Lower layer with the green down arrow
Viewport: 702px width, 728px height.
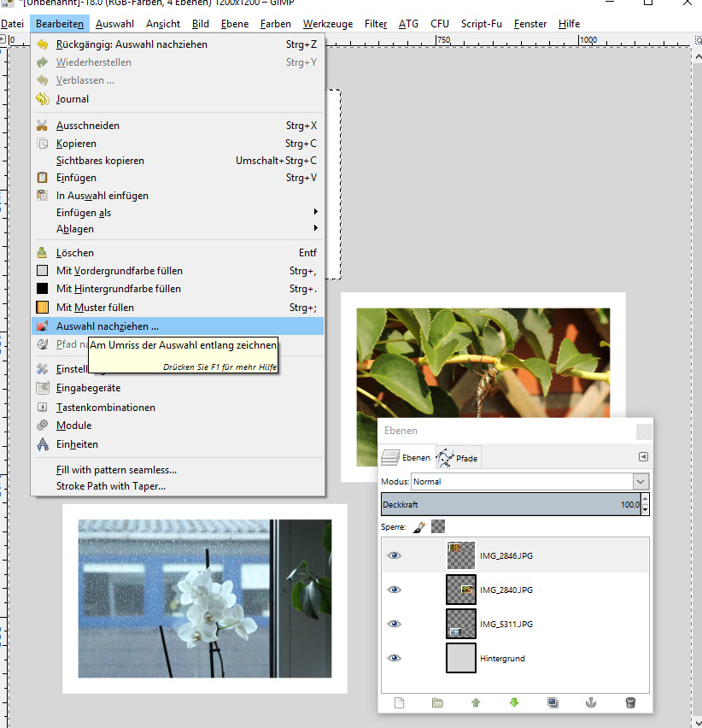pyautogui.click(x=514, y=702)
